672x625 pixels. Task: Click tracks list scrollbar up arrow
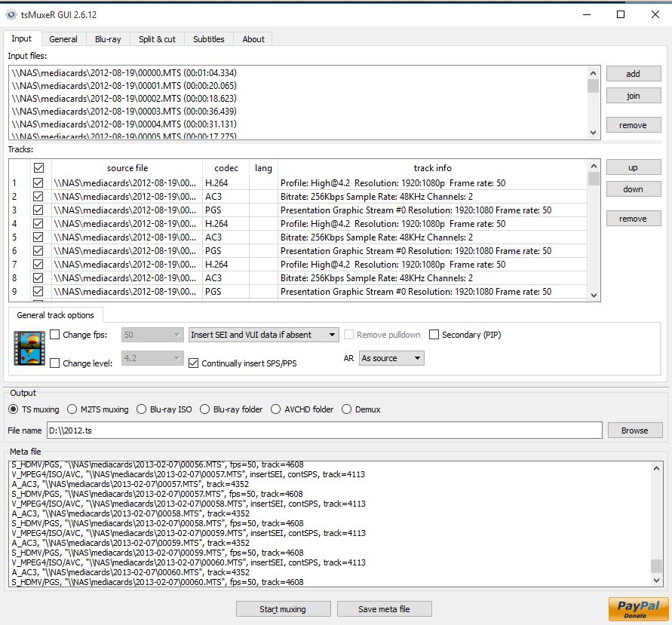(x=594, y=166)
